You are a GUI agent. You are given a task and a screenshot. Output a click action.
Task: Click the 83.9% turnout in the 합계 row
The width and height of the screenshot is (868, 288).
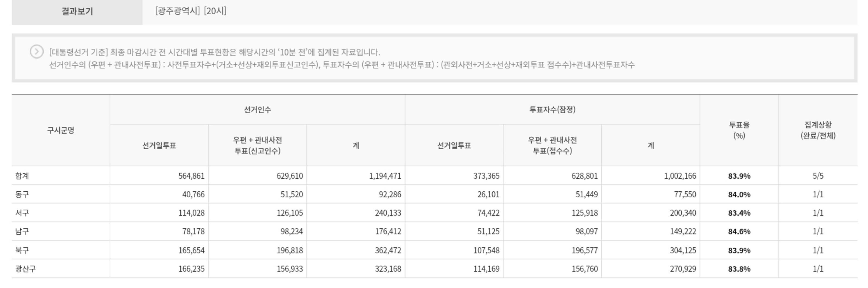[x=739, y=176]
